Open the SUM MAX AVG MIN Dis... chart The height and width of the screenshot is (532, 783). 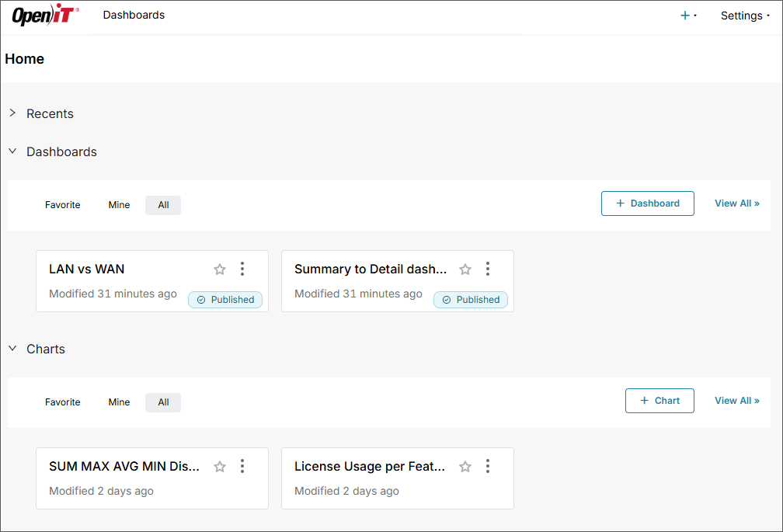124,466
